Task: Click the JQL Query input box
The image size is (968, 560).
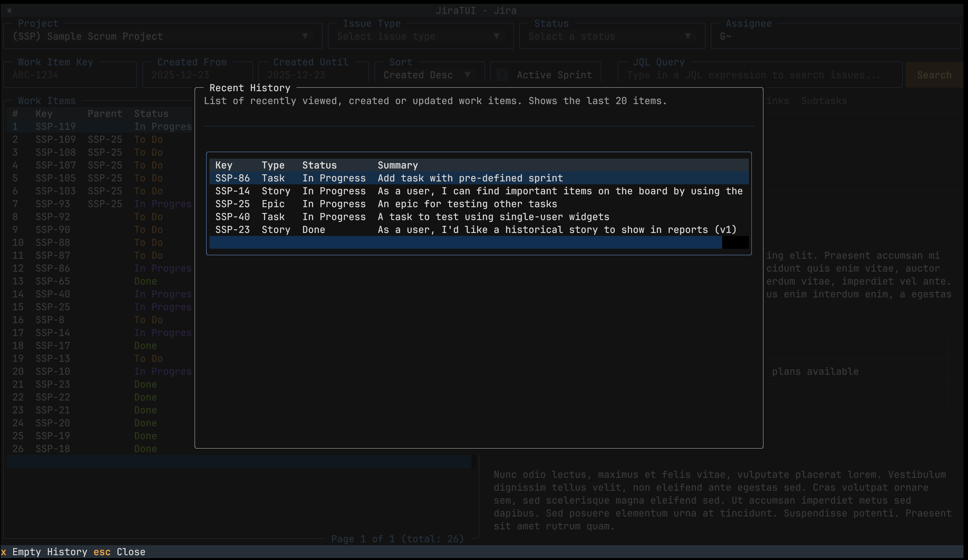Action: [x=760, y=75]
